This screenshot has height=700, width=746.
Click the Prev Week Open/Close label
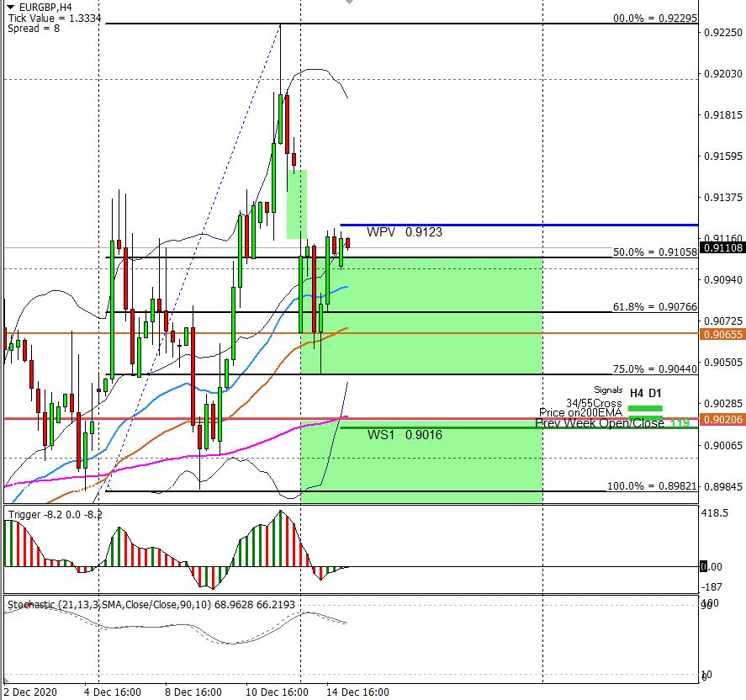coord(601,422)
